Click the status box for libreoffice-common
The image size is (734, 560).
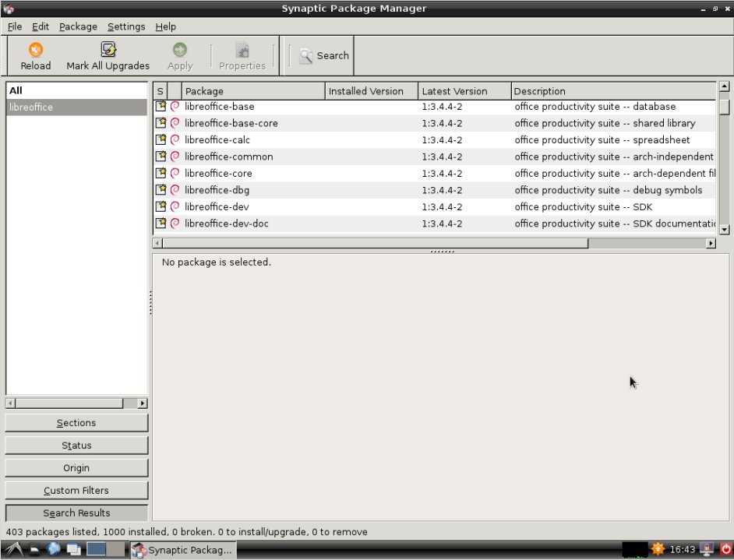point(161,157)
